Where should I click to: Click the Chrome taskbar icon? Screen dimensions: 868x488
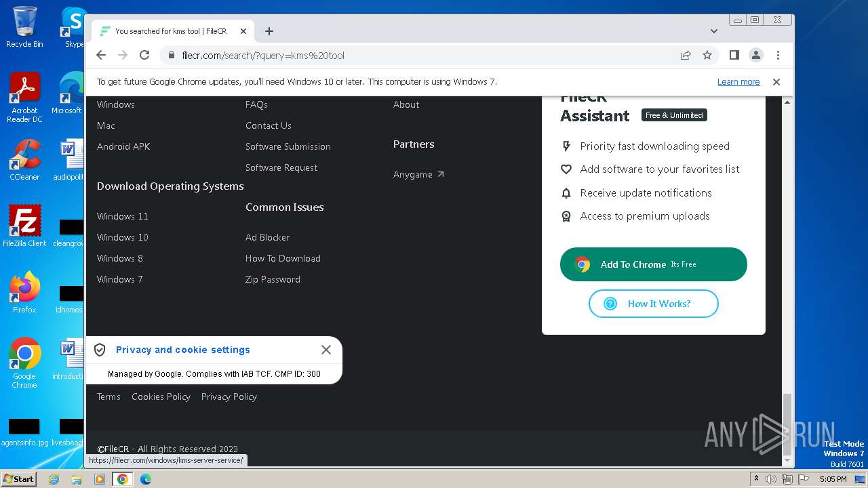tap(123, 479)
